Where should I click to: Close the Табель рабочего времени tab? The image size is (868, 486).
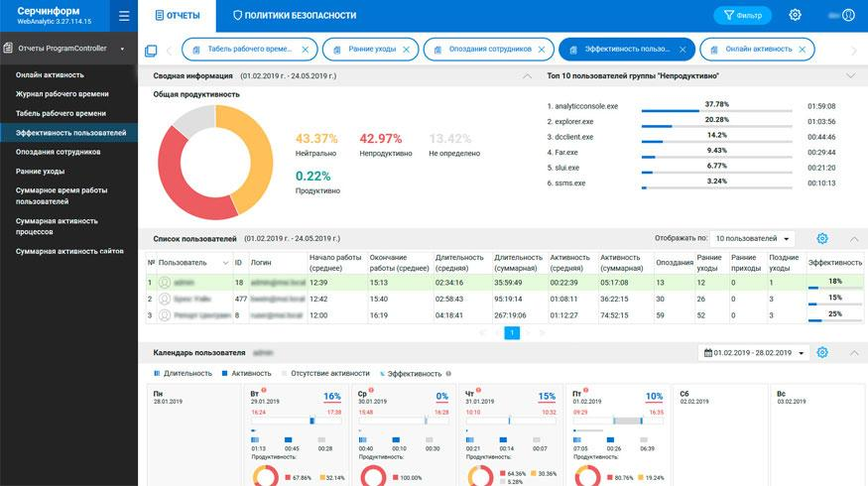click(x=305, y=50)
